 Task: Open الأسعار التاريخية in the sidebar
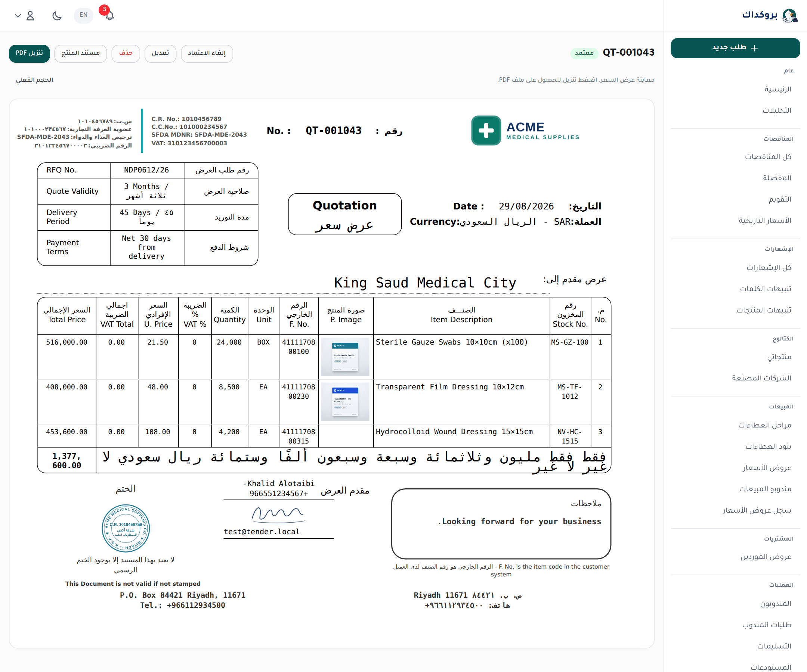(x=765, y=220)
